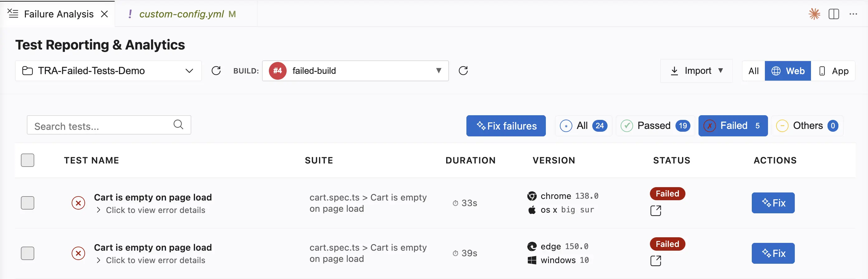The width and height of the screenshot is (868, 279).
Task: Expand error details for 33s test
Action: 151,210
